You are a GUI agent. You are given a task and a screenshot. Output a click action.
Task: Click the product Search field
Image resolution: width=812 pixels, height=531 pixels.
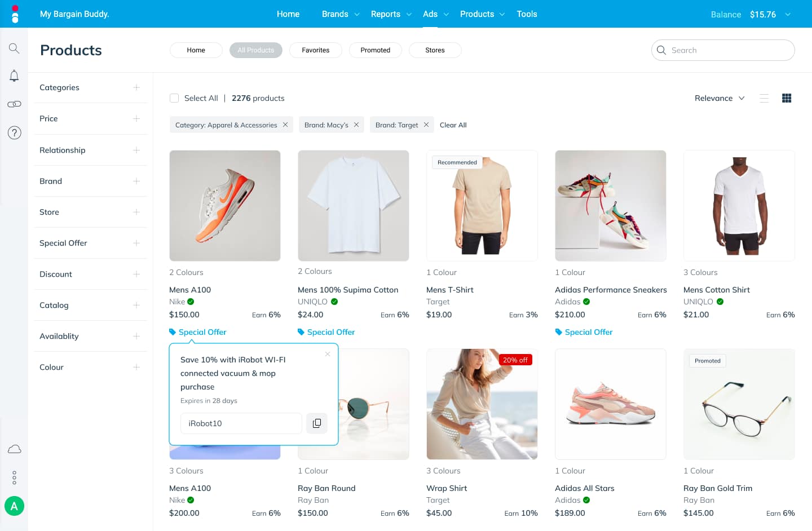click(723, 50)
